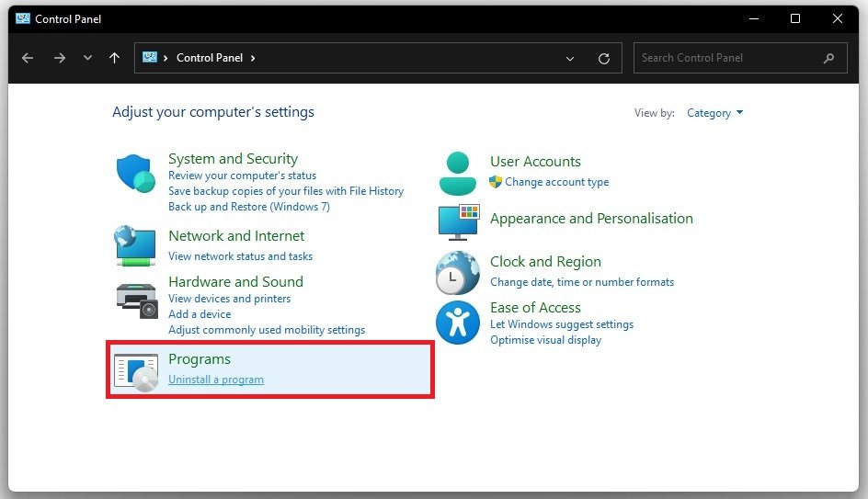Click the User Accounts person icon
The image size is (868, 499).
point(458,173)
